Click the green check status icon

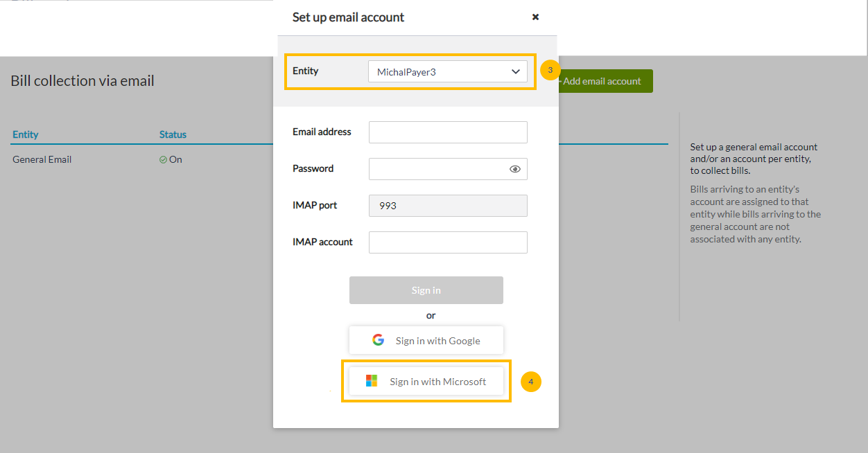coord(163,159)
